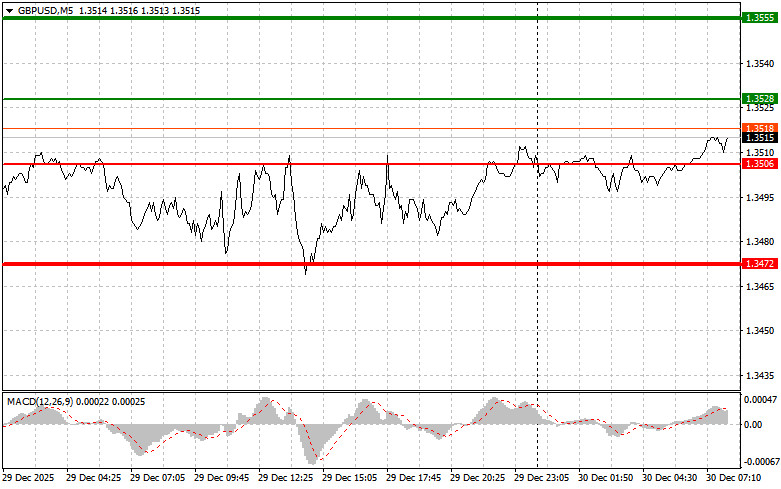
Task: Click the orange 1.3518 price label
Action: [x=756, y=128]
